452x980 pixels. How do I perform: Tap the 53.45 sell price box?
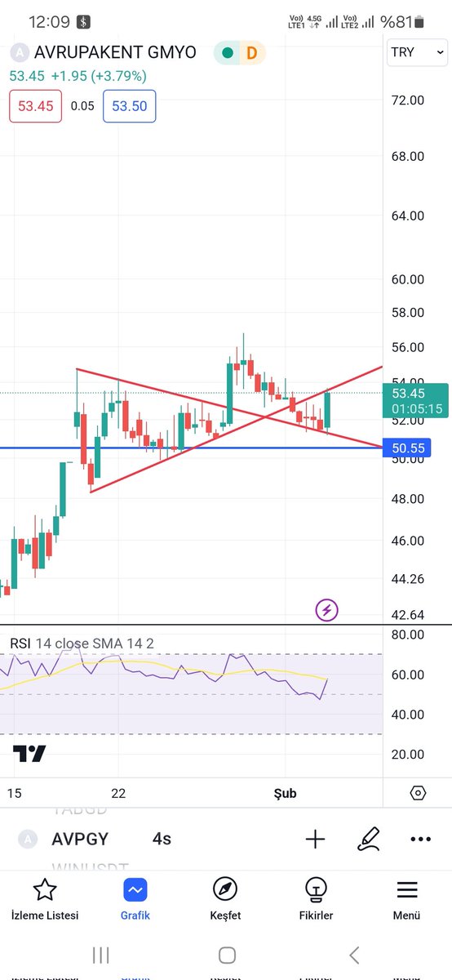point(35,106)
